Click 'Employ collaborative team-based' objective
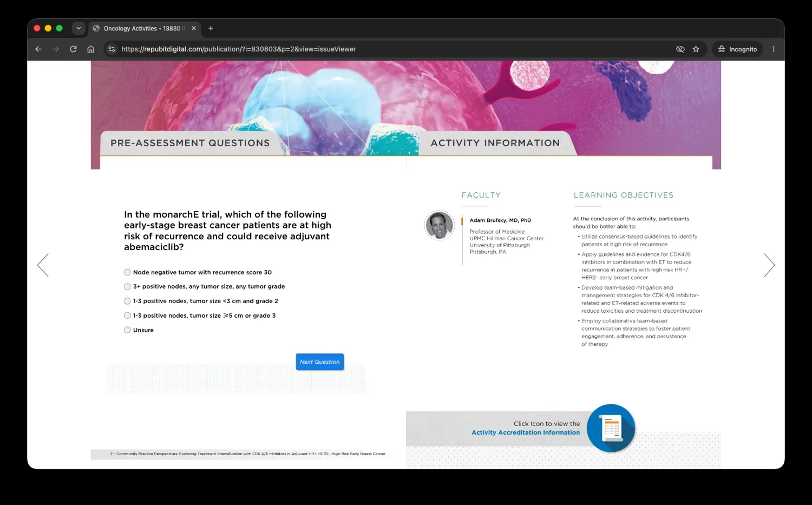 click(635, 332)
